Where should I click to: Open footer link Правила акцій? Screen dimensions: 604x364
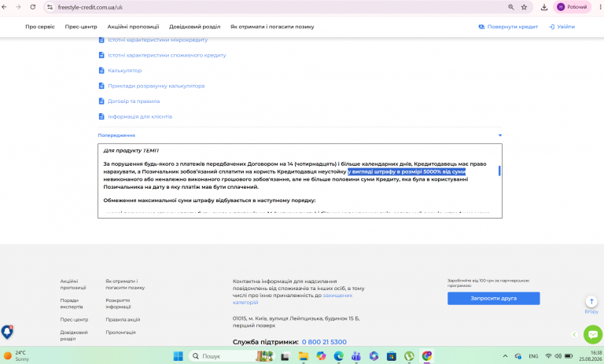pyautogui.click(x=123, y=319)
